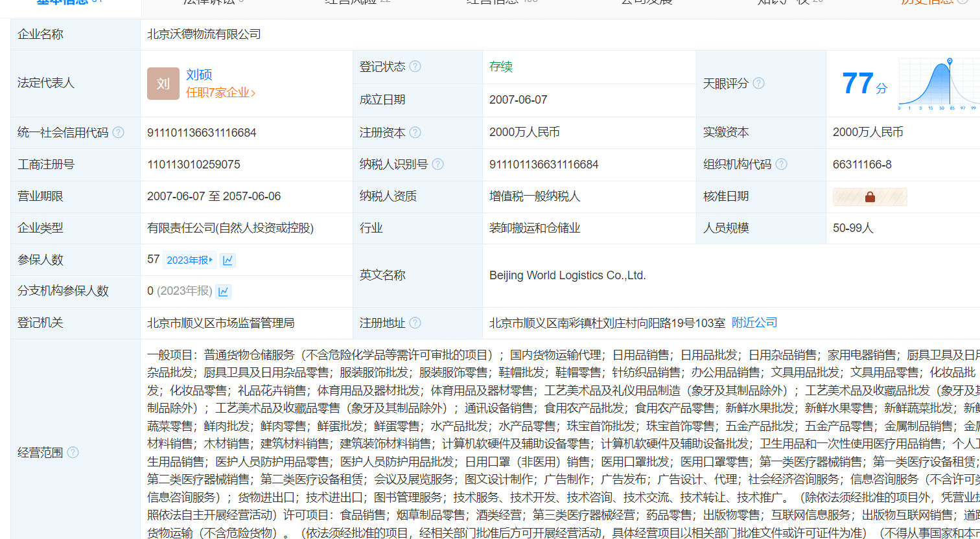Click the lock icon in 核准日期
Viewport: 980px width, 539px height.
point(870,197)
